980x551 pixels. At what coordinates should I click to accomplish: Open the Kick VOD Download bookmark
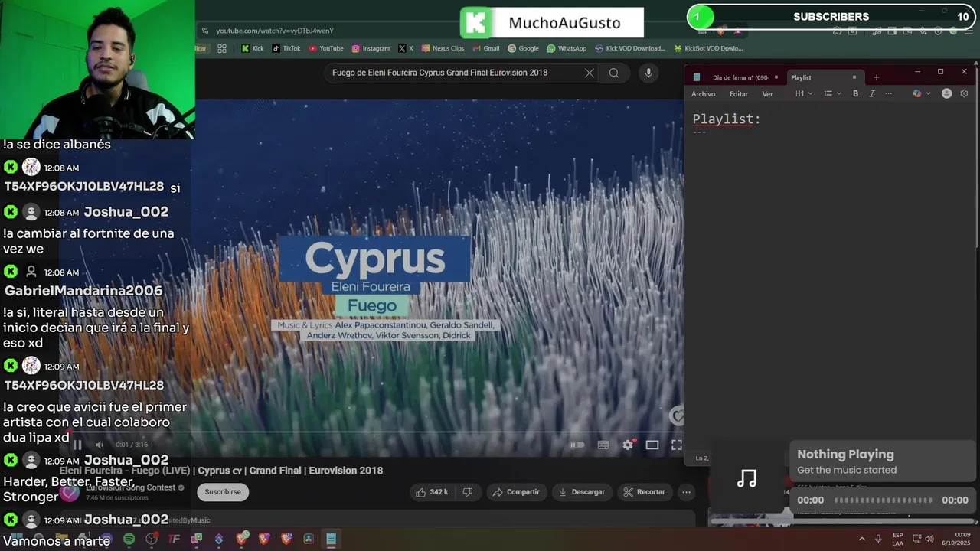point(629,48)
